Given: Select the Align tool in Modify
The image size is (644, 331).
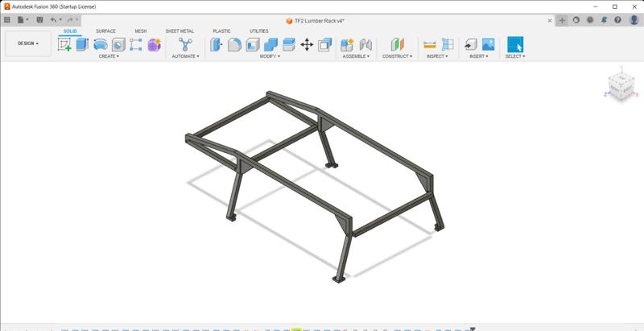Looking at the screenshot, I should click(325, 44).
